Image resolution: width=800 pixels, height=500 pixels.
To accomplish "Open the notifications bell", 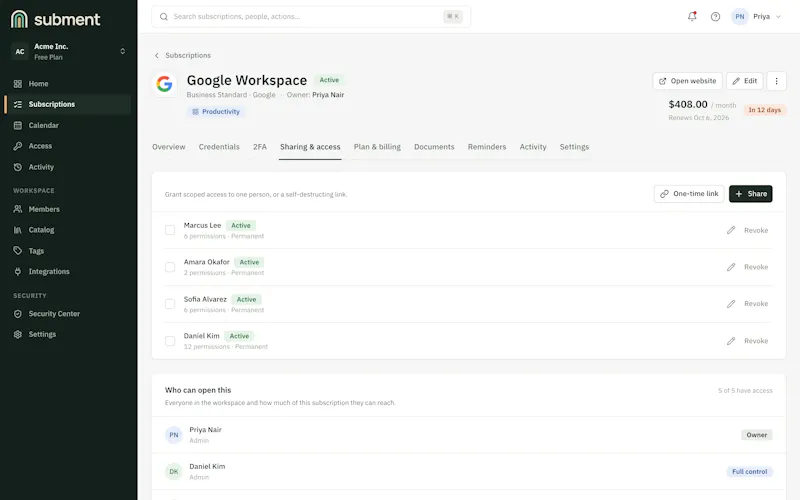I will [692, 16].
